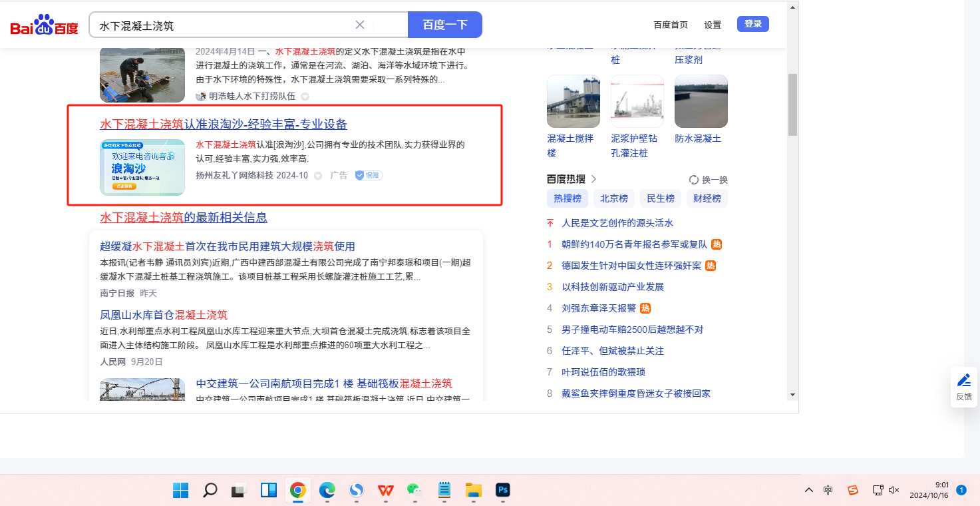Toggle the 中 Chinese input mode indicator
This screenshot has width=980, height=506.
pyautogui.click(x=828, y=490)
